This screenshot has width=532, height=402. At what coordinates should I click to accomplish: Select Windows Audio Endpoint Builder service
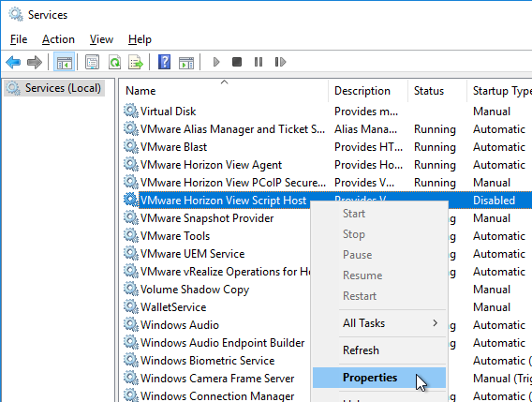[223, 343]
